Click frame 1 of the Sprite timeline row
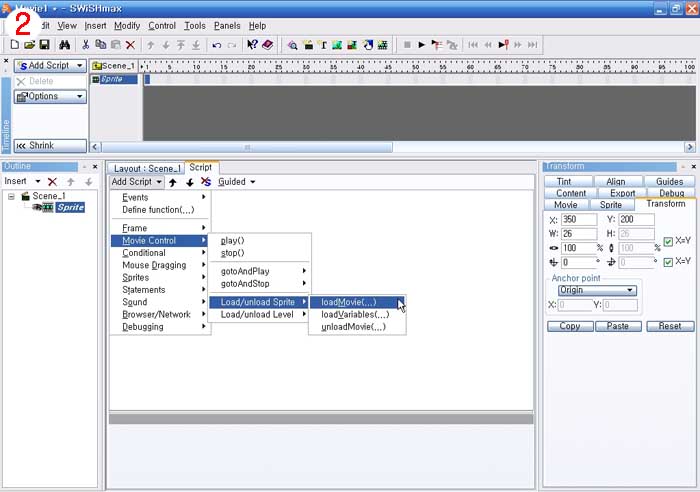 (x=147, y=80)
